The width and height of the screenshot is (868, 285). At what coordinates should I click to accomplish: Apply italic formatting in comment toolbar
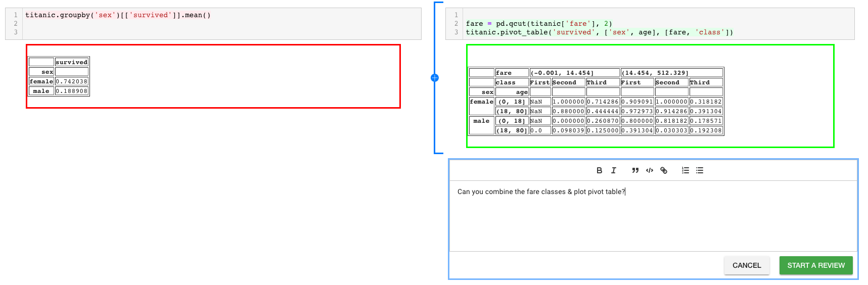pyautogui.click(x=613, y=170)
